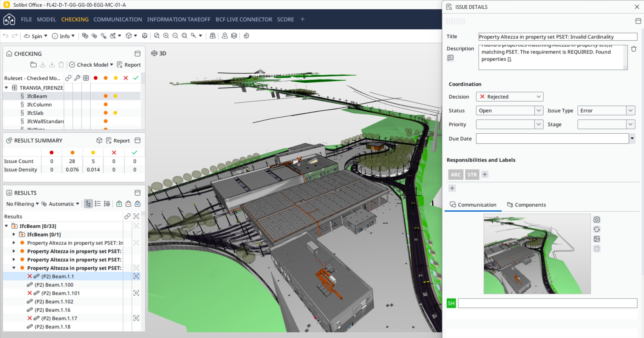Click zoom-to icon for Beam.1.1 result

pyautogui.click(x=136, y=276)
